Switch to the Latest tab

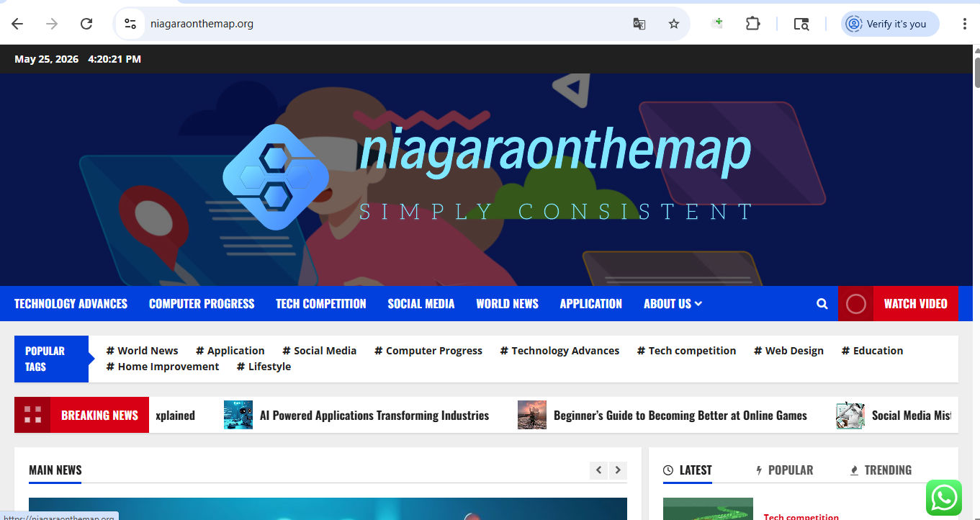[x=688, y=470]
